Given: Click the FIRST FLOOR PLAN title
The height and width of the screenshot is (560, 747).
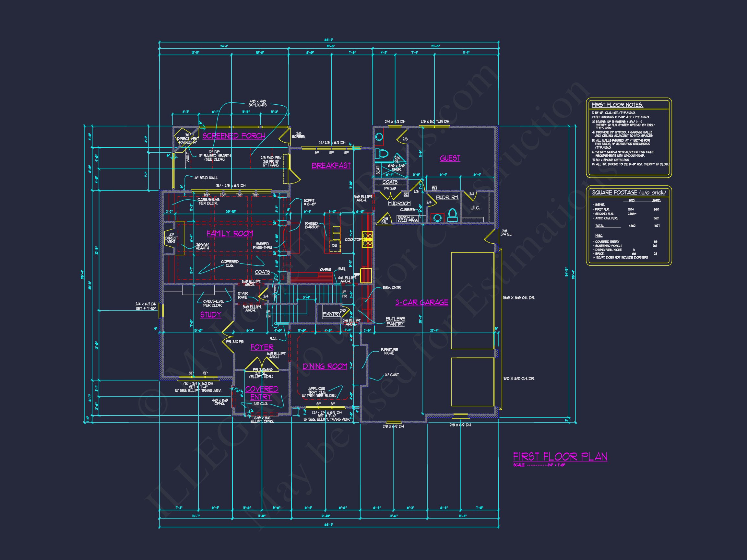Looking at the screenshot, I should click(560, 457).
